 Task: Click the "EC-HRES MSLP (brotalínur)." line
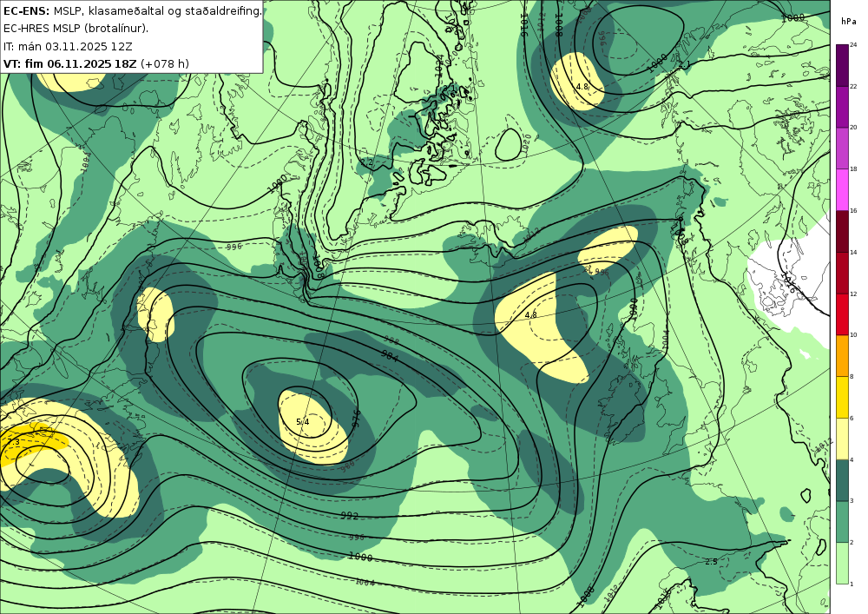[76, 29]
